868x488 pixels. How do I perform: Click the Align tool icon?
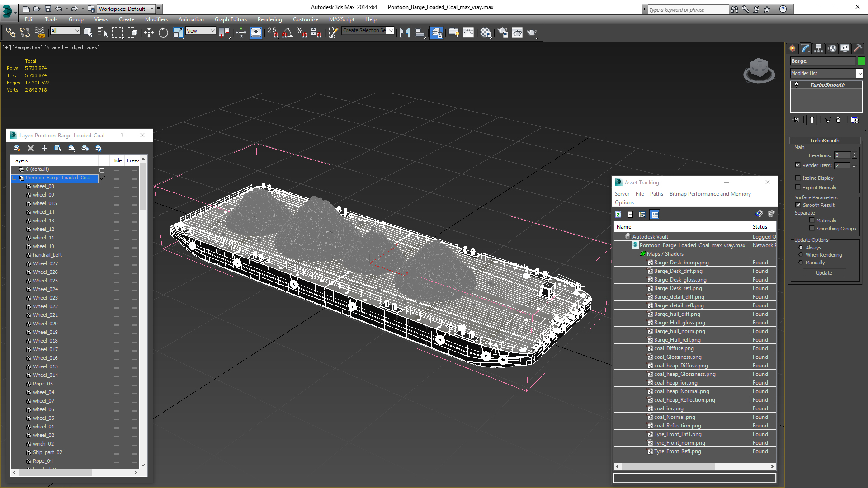point(420,32)
